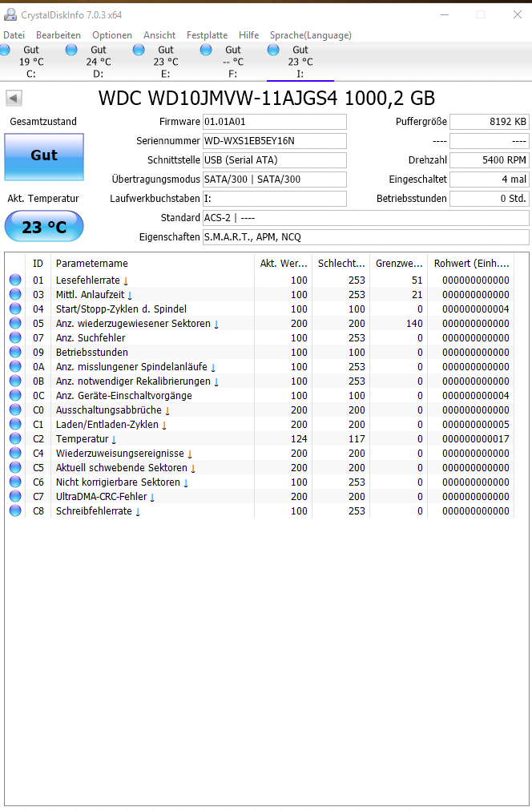Click the ID column header
This screenshot has width=532, height=811.
(x=38, y=264)
